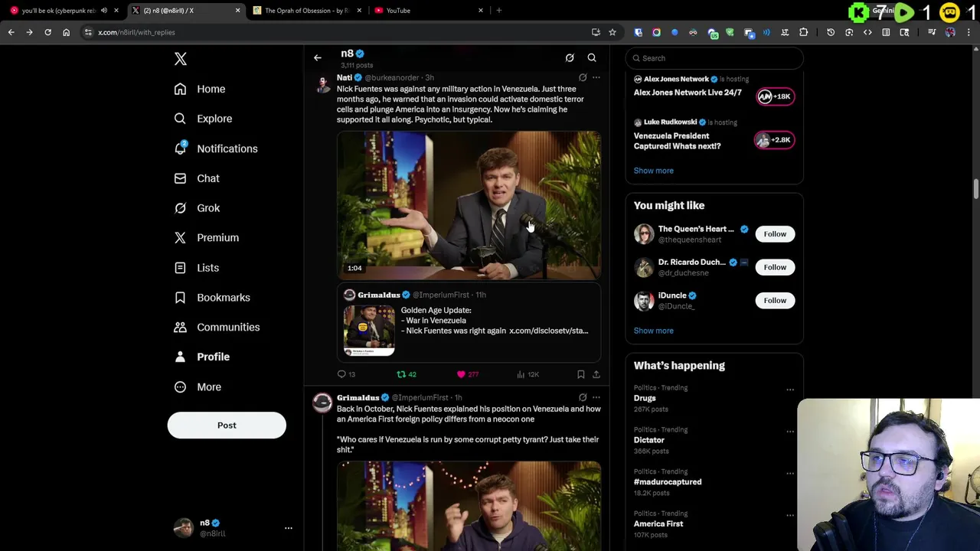Click the Grok icon in the profile header
The image size is (980, 551).
570,58
